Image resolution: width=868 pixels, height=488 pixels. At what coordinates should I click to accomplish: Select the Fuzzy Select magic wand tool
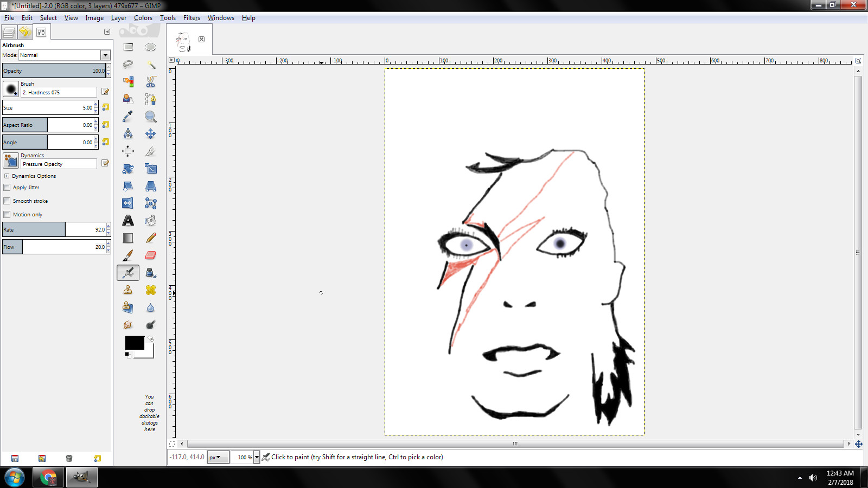point(151,65)
